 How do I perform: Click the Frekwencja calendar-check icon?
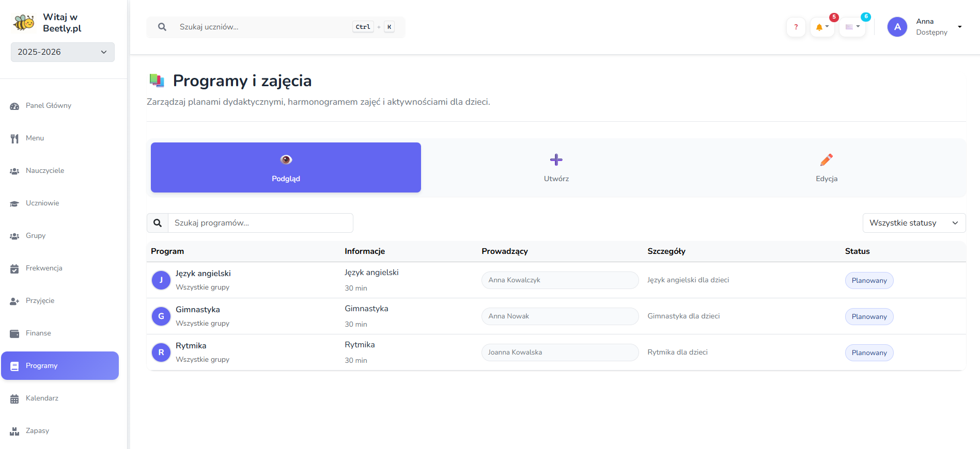tap(14, 268)
